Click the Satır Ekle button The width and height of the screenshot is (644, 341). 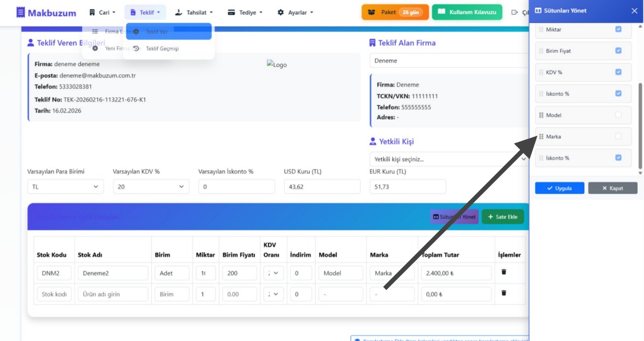click(503, 217)
